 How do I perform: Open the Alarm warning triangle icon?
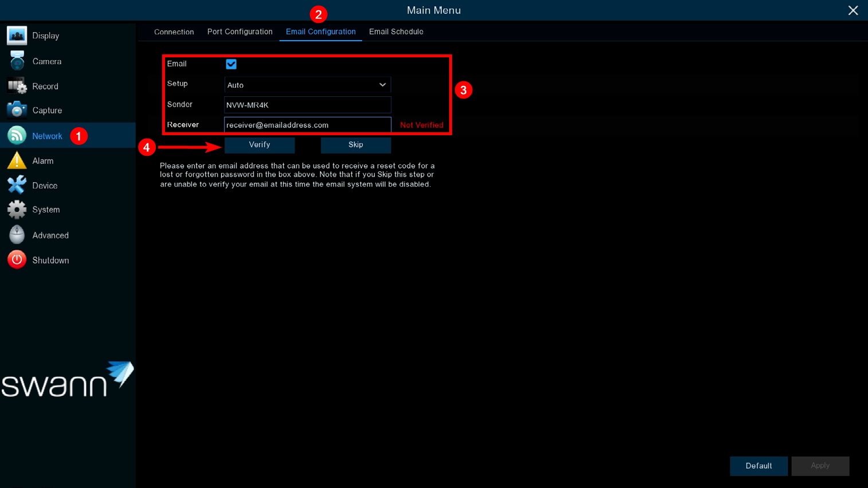[x=17, y=161]
